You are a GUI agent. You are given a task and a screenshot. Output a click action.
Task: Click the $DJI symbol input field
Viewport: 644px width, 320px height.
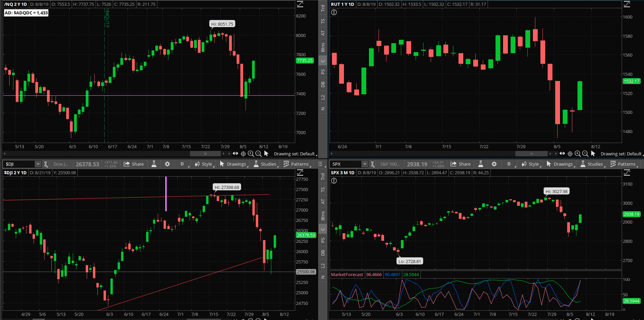19,164
